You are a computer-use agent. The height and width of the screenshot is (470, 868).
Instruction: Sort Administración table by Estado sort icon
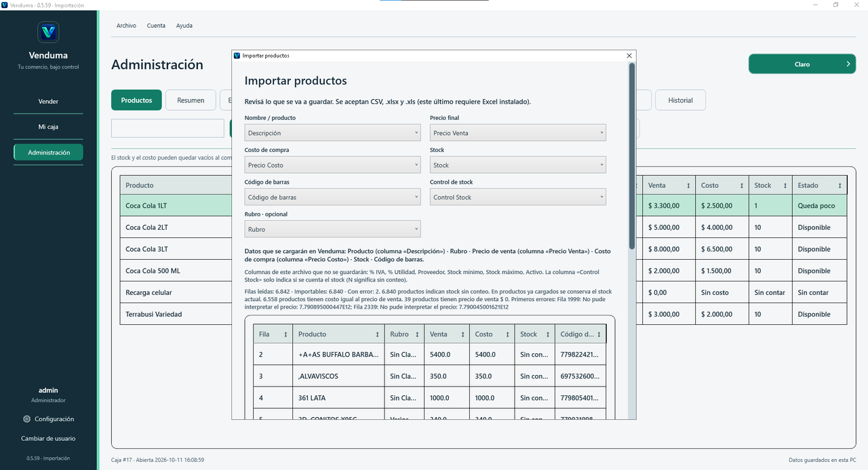click(840, 185)
